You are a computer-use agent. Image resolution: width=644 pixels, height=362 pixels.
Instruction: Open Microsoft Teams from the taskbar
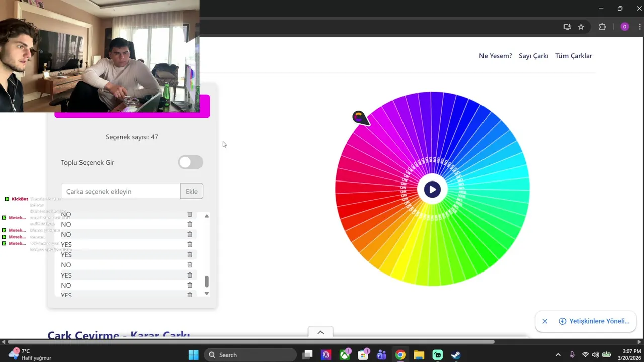click(x=381, y=355)
